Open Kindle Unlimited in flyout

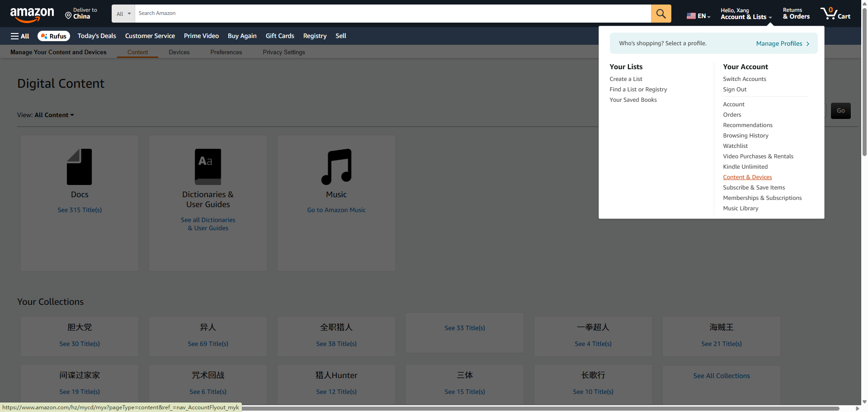tap(745, 167)
